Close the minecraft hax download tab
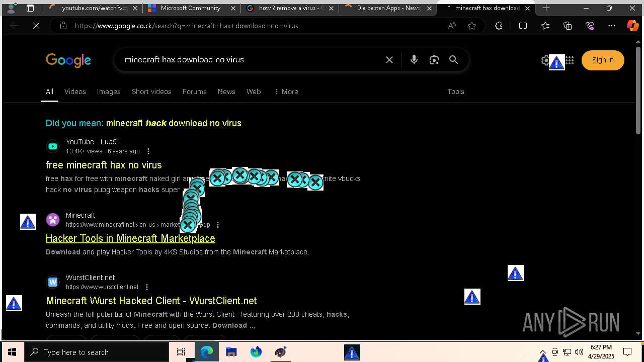 [527, 8]
